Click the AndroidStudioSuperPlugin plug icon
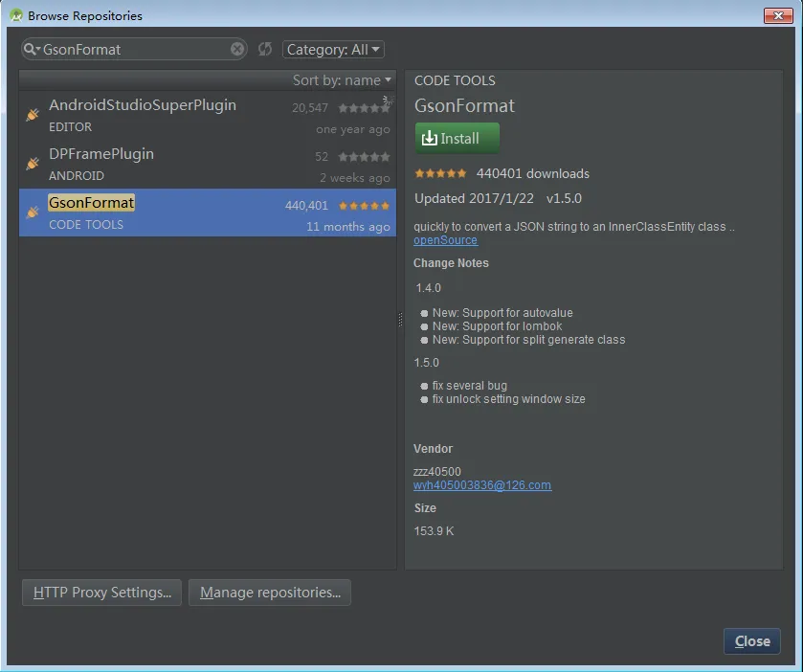The height and width of the screenshot is (672, 803). coord(33,115)
